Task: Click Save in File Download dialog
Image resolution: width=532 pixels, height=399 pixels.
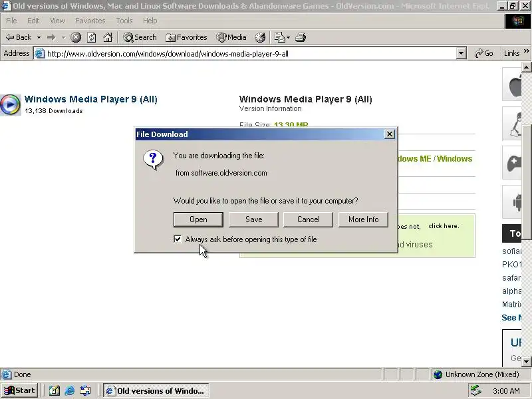Action: (253, 219)
